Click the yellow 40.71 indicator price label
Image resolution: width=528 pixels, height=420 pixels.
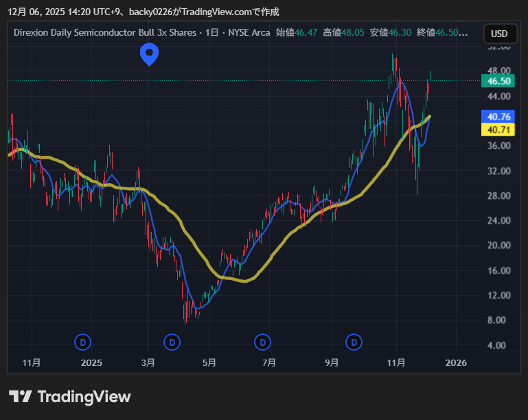click(498, 129)
